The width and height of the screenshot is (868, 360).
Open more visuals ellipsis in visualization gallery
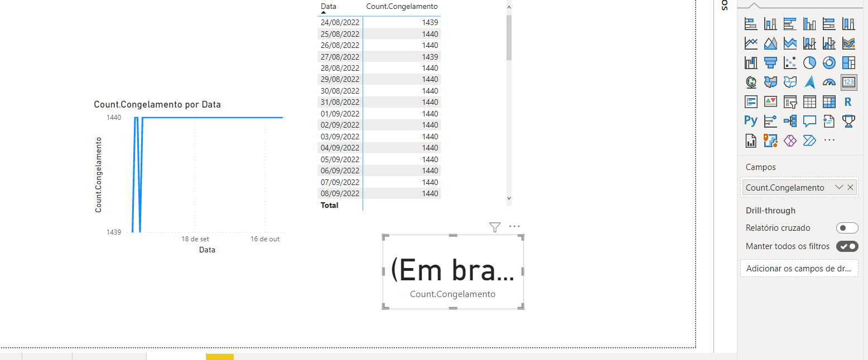pyautogui.click(x=830, y=140)
